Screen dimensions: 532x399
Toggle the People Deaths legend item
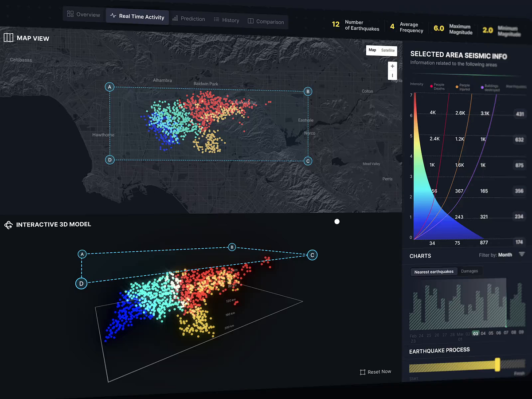pyautogui.click(x=436, y=86)
